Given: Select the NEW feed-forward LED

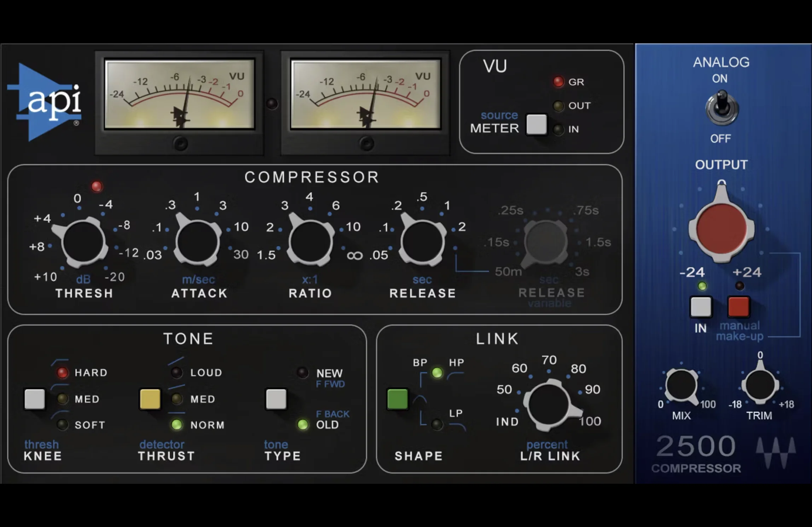Looking at the screenshot, I should point(302,373).
